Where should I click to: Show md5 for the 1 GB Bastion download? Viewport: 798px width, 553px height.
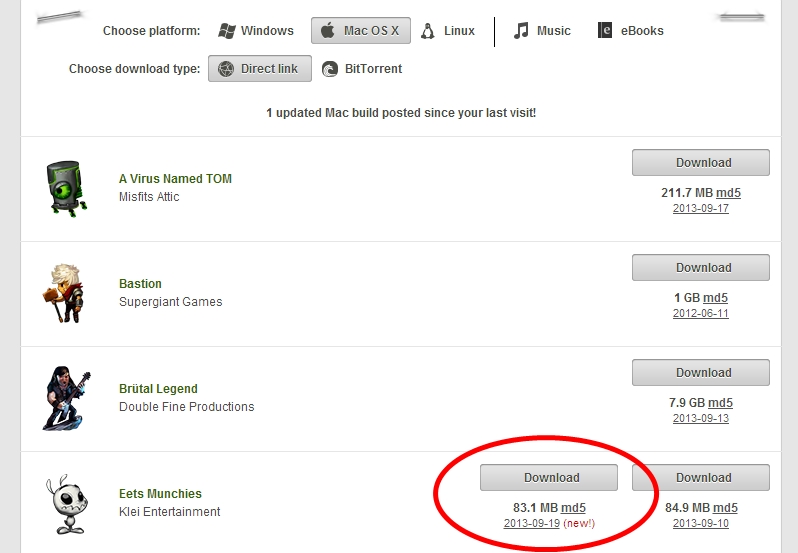point(716,298)
